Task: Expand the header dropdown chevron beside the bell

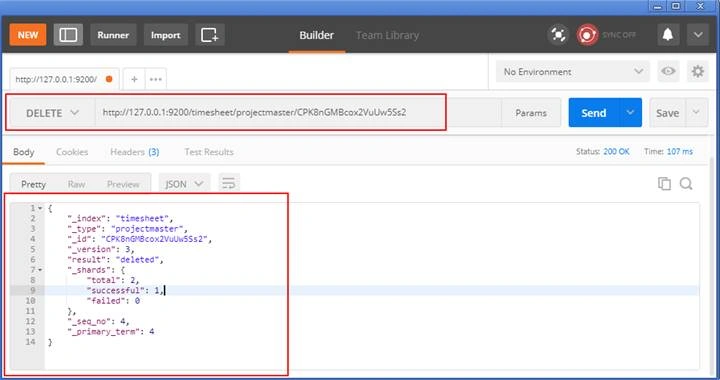Action: point(698,35)
